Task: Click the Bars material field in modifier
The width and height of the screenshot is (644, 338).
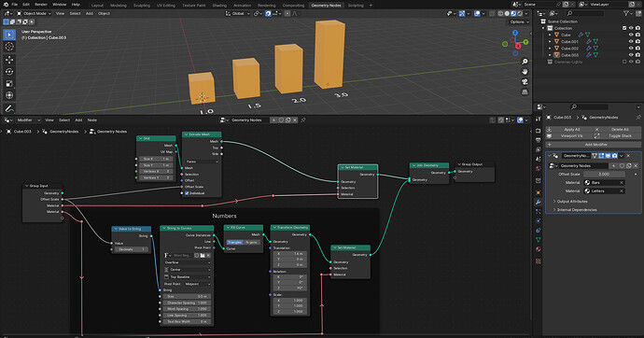Action: [x=604, y=182]
